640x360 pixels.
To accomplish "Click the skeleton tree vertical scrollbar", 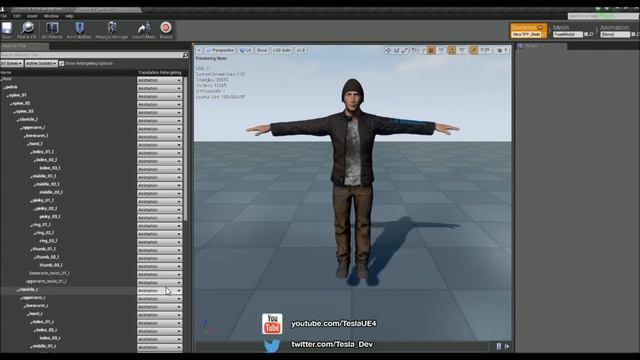I will (186, 149).
